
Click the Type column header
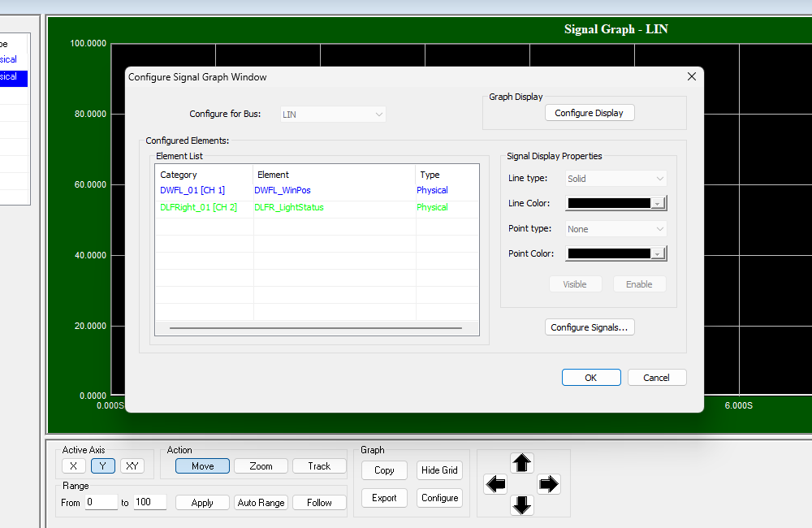pos(447,175)
